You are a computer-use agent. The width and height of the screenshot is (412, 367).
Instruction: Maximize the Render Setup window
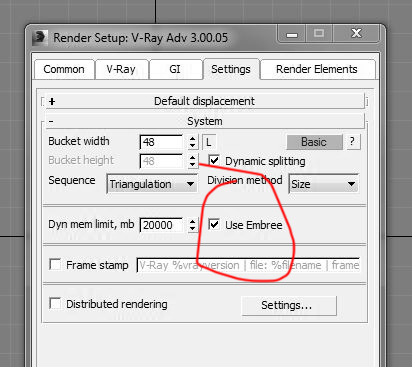319,34
